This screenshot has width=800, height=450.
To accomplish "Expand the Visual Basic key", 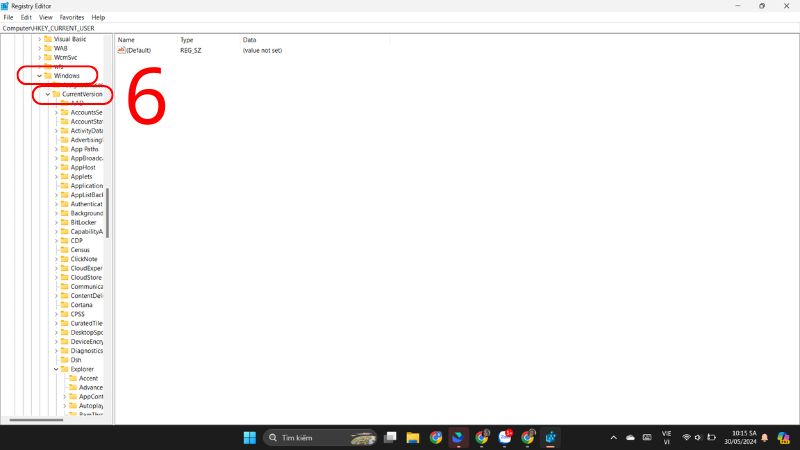I will pos(39,39).
